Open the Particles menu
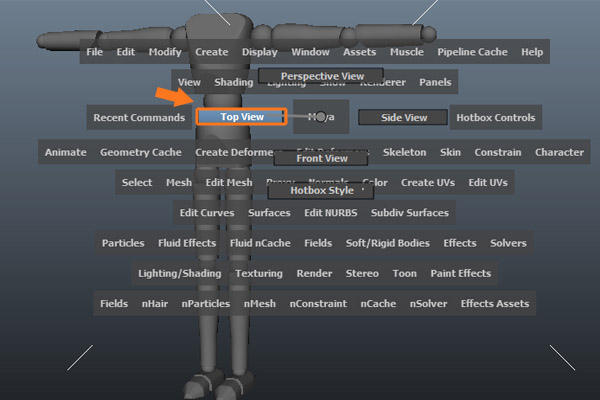 coord(123,243)
